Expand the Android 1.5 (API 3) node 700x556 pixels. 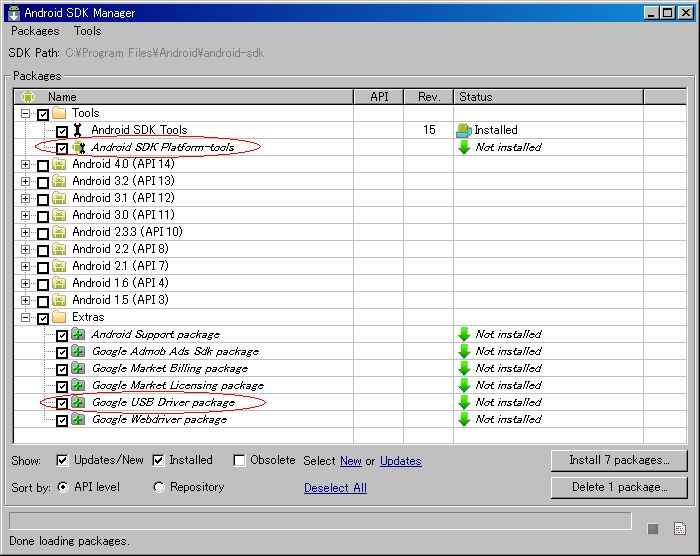coord(25,300)
